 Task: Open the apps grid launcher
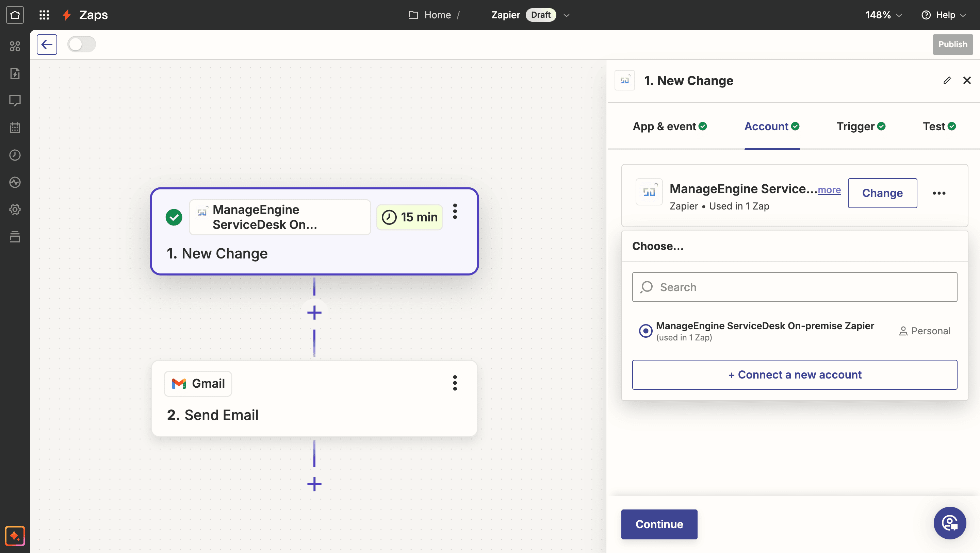pyautogui.click(x=44, y=15)
